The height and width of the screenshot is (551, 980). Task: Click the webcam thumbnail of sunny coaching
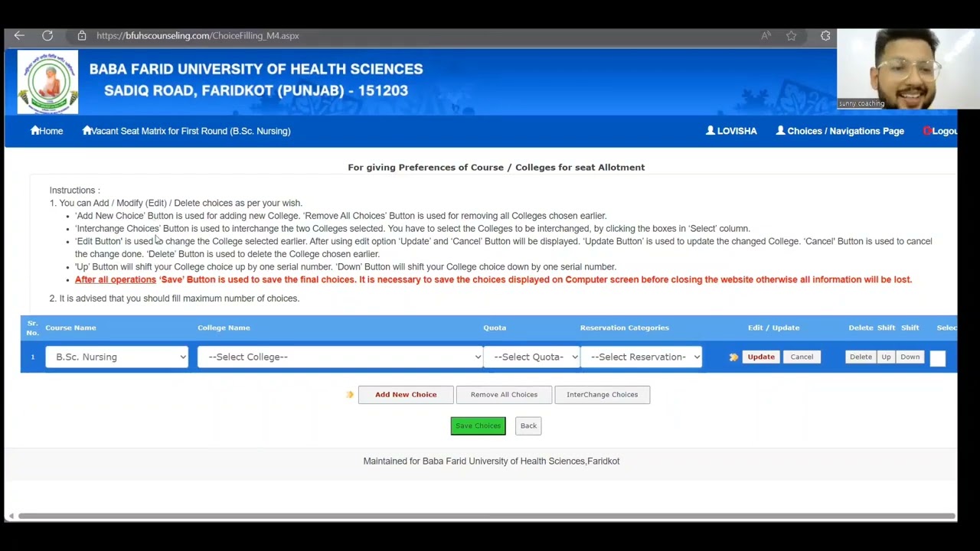click(908, 69)
